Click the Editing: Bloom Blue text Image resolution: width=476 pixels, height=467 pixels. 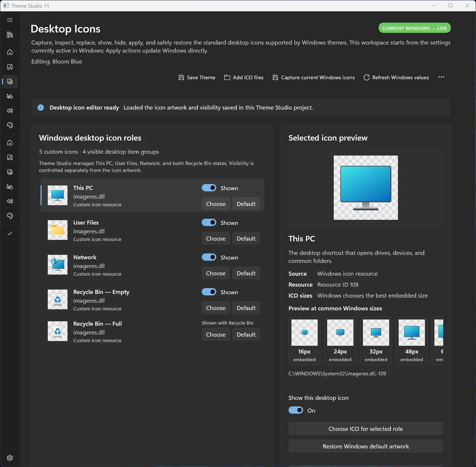coord(57,61)
